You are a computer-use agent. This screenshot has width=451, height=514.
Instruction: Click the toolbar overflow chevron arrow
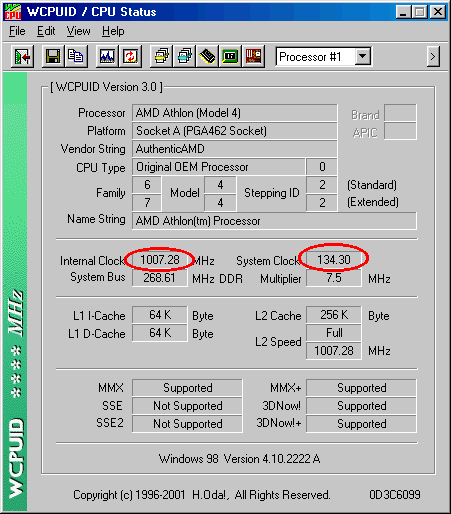[x=433, y=57]
